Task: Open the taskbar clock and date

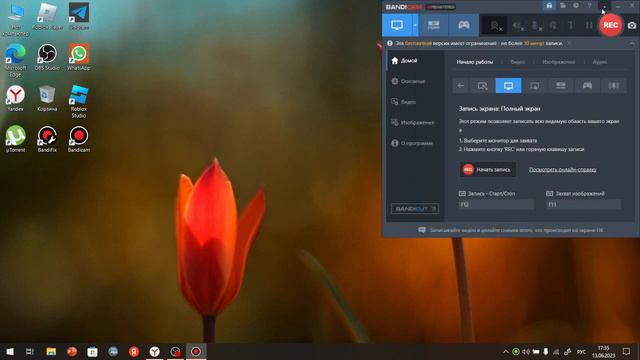Action: (x=603, y=352)
